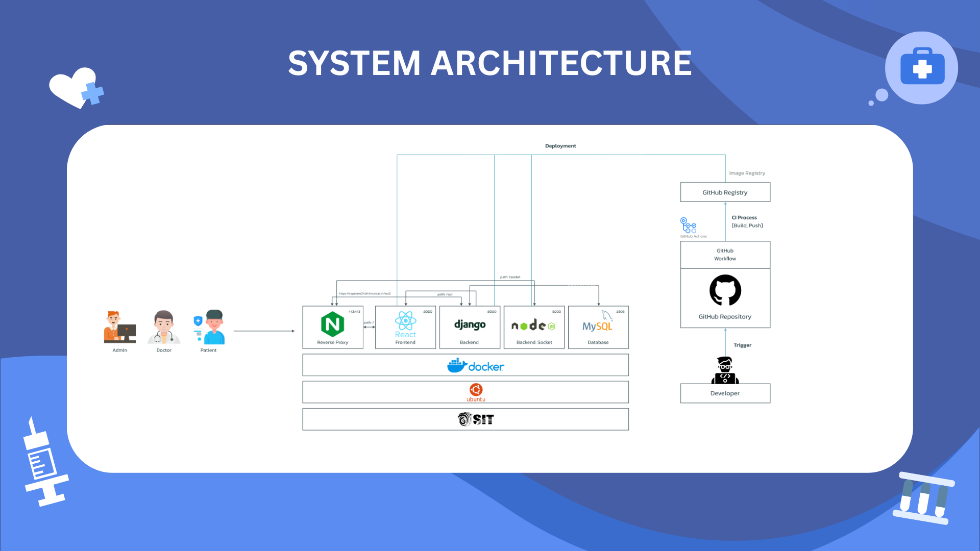
Task: Click the Doctor label
Action: pyautogui.click(x=164, y=350)
